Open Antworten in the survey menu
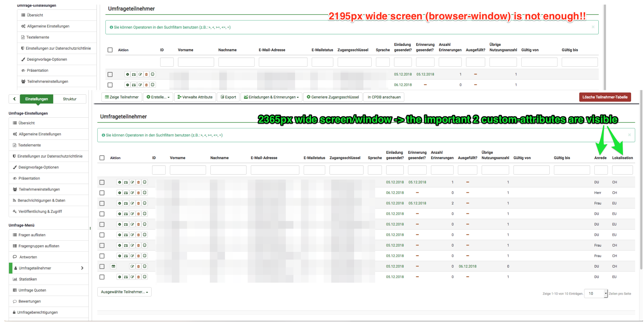 point(48,257)
